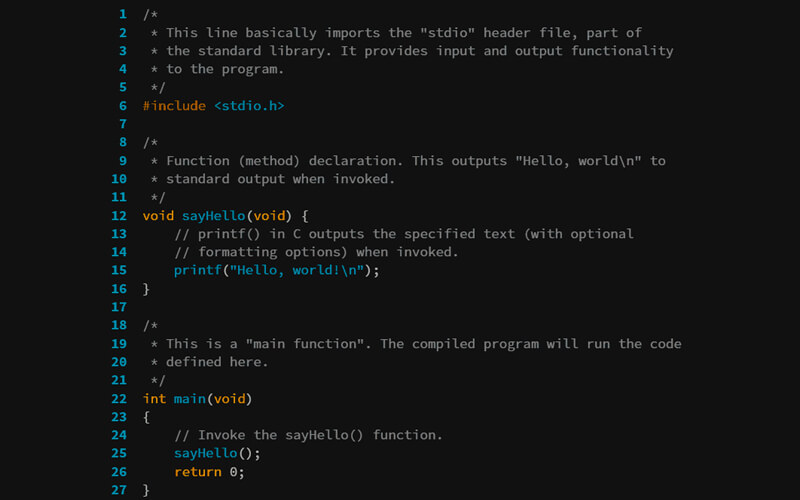
Task: Click the <stdio.h> header name
Action: tap(249, 106)
